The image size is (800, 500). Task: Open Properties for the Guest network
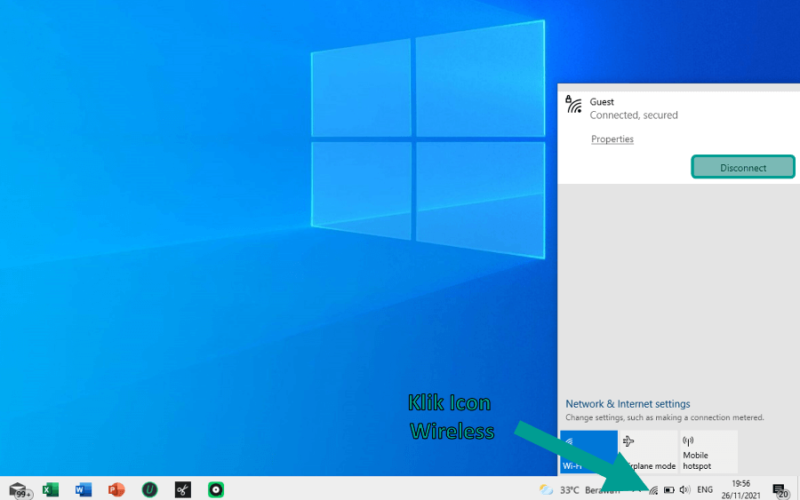612,139
